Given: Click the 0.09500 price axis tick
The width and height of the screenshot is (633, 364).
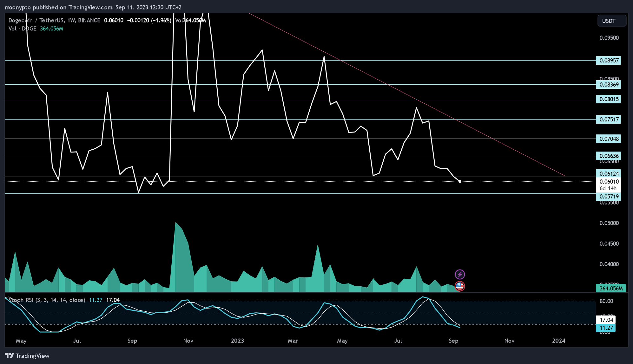Looking at the screenshot, I should [x=609, y=38].
